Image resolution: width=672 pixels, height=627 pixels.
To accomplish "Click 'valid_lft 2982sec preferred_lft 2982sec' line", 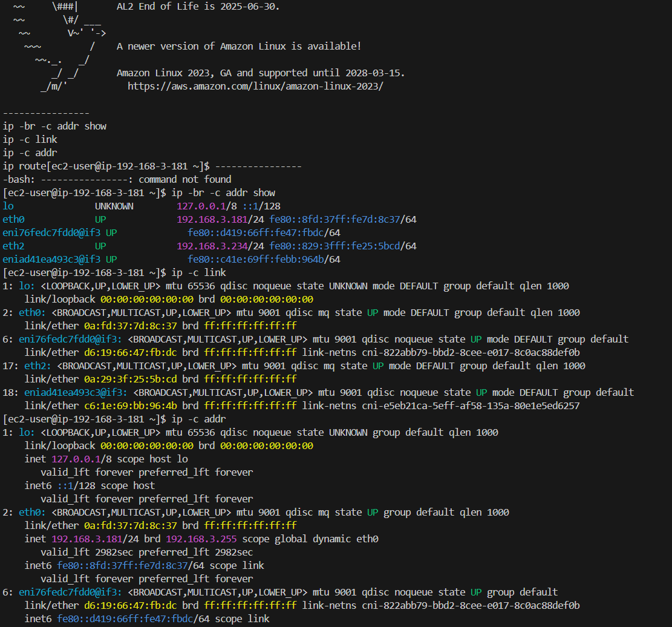I will (x=146, y=552).
